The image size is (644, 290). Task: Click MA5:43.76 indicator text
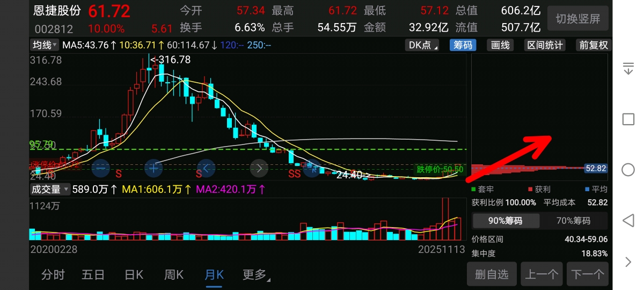89,46
